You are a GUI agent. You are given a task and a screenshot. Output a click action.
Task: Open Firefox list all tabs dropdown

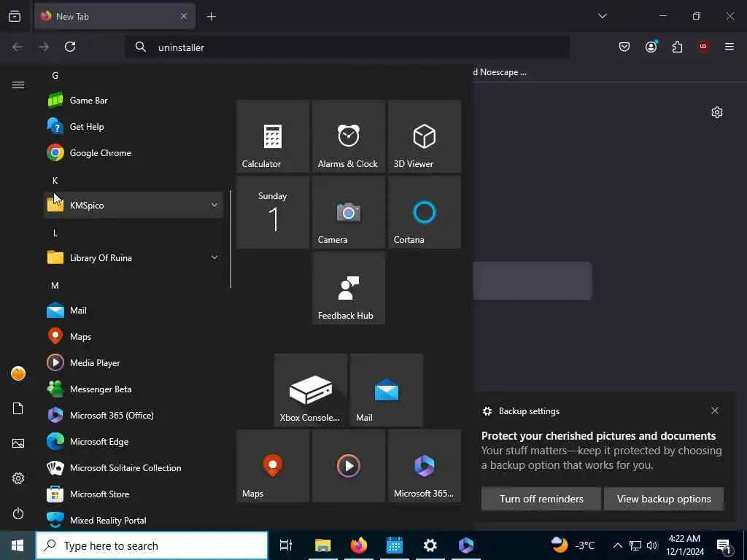click(x=603, y=16)
